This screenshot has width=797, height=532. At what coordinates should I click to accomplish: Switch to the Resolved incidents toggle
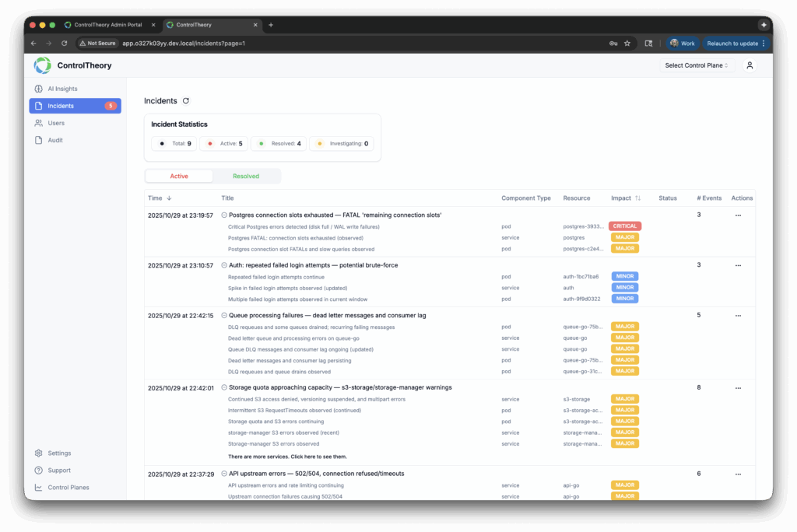coord(246,177)
